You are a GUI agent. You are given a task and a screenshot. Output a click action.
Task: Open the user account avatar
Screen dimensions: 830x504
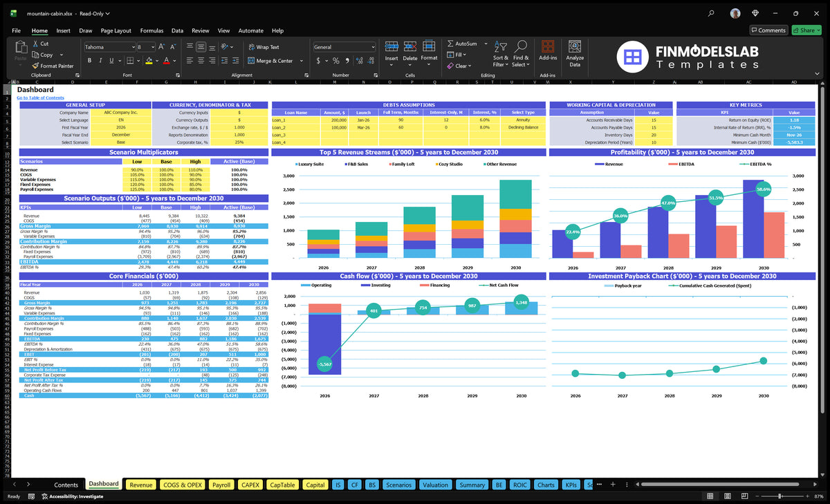(735, 13)
